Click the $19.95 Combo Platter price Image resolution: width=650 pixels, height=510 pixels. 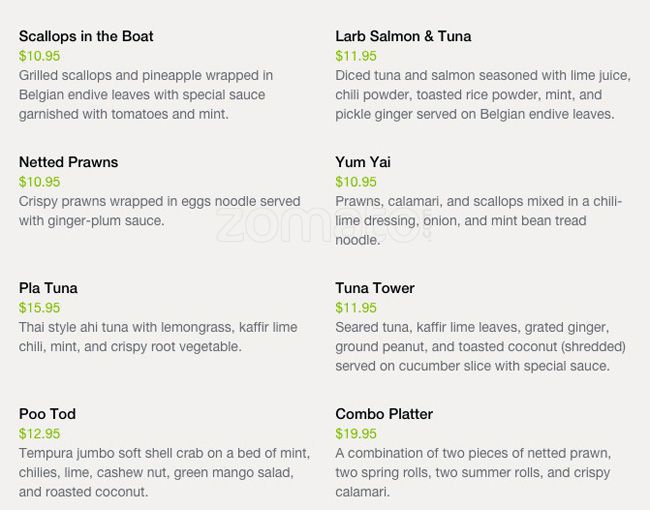(356, 434)
